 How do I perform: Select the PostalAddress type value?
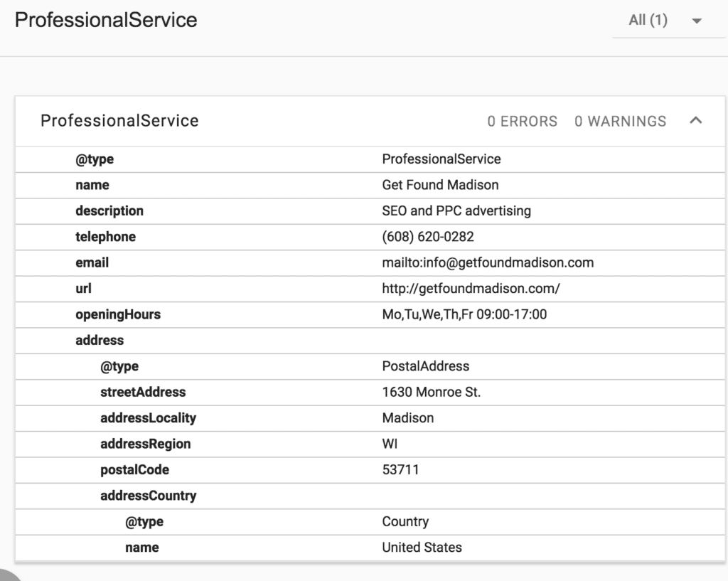[426, 366]
